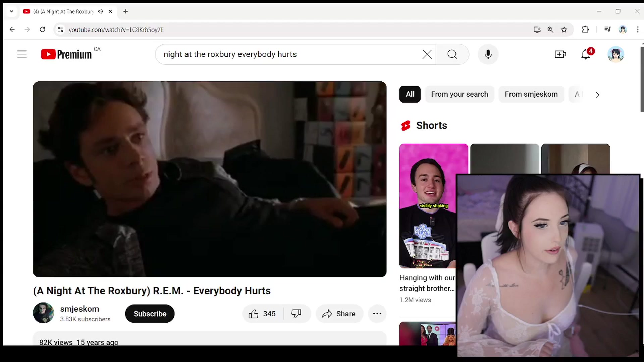This screenshot has height=362, width=644.
Task: Open the more actions ellipsis menu
Action: click(x=377, y=314)
